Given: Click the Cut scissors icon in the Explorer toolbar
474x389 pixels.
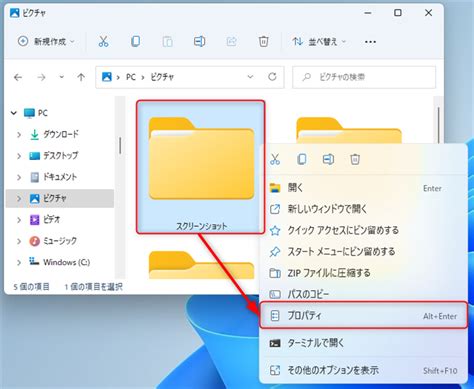Looking at the screenshot, I should pos(103,42).
